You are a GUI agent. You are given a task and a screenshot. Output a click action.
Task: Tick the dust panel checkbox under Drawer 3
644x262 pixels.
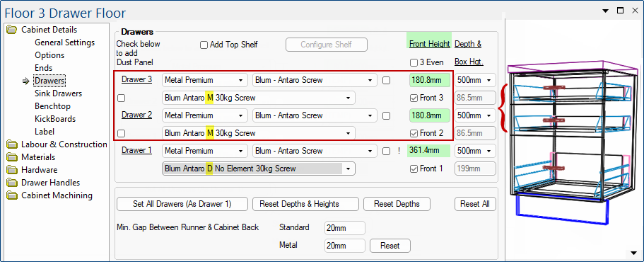pos(121,98)
